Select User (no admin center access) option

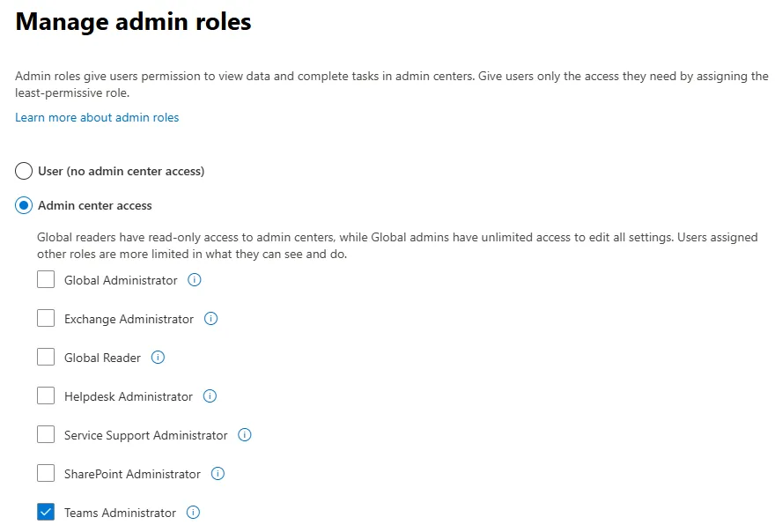[x=24, y=171]
